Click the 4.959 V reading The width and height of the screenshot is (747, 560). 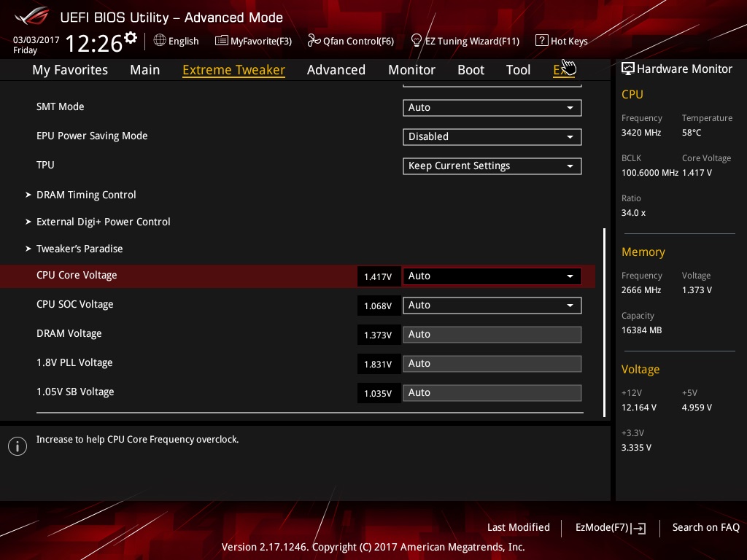tap(697, 408)
